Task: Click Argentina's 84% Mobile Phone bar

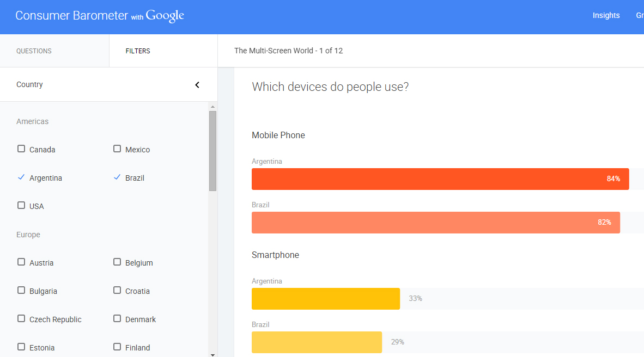Action: click(x=440, y=179)
